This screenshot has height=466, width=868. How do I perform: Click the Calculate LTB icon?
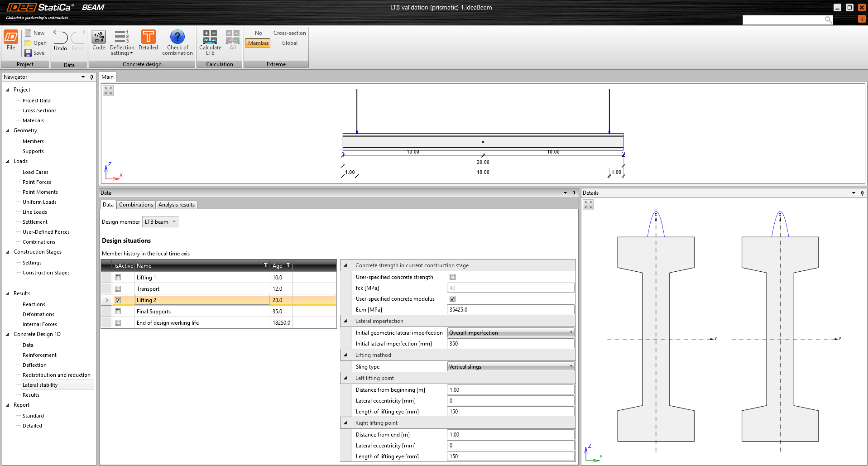coord(210,37)
